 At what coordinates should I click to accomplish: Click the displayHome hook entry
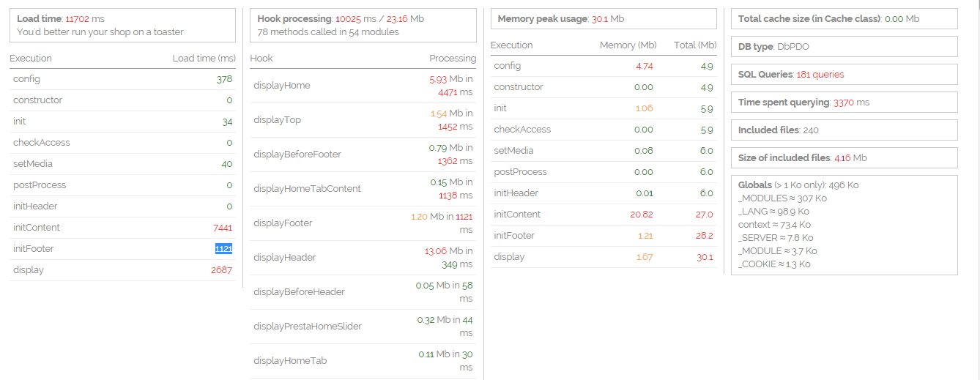(282, 86)
